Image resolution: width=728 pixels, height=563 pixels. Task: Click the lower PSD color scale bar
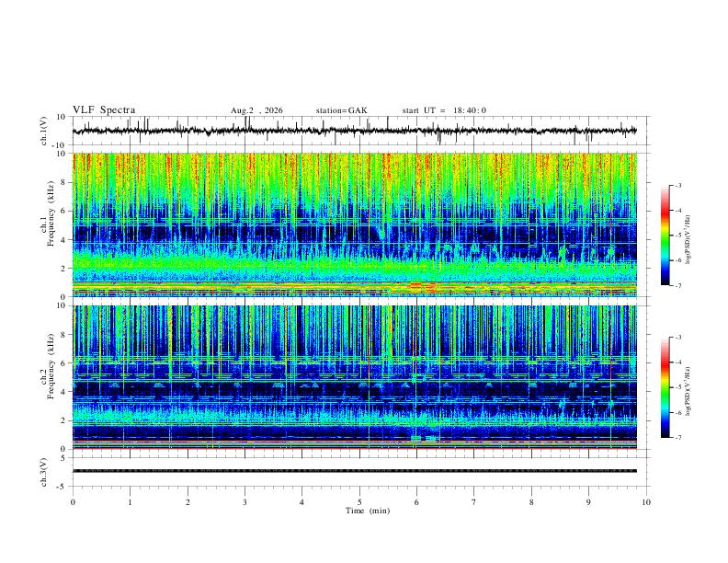coord(665,387)
